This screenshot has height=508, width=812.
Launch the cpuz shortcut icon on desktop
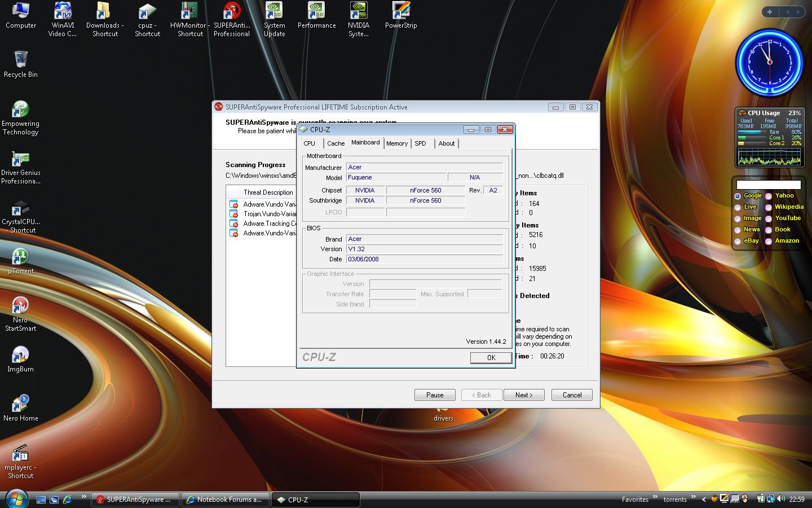pos(147,19)
